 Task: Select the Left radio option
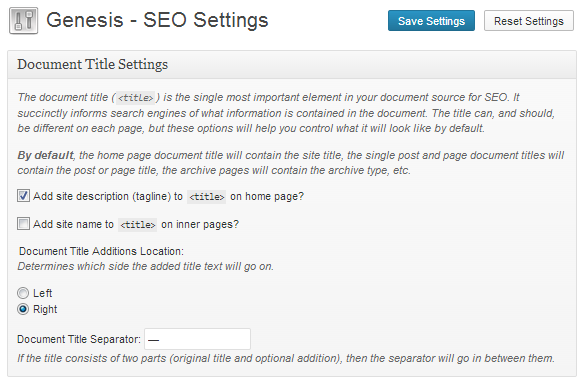[x=23, y=293]
